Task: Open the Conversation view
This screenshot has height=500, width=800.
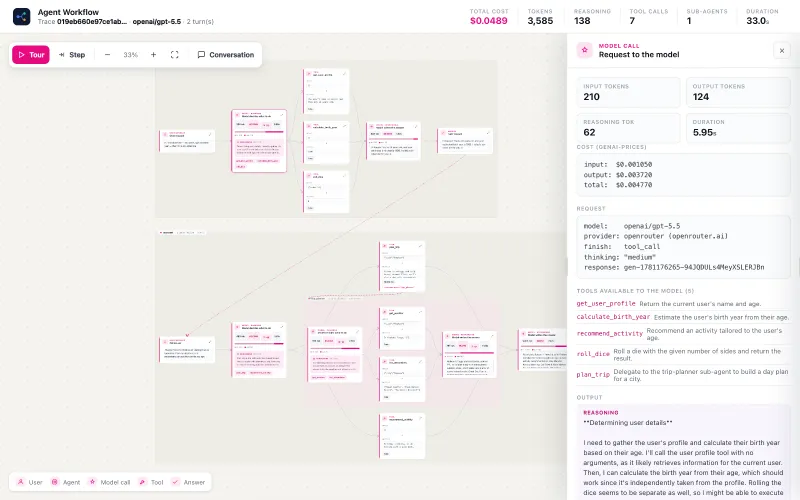Action: tap(226, 55)
